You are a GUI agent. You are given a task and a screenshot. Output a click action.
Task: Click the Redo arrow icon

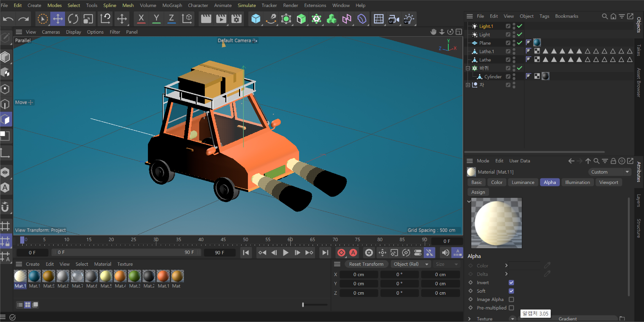pyautogui.click(x=23, y=19)
